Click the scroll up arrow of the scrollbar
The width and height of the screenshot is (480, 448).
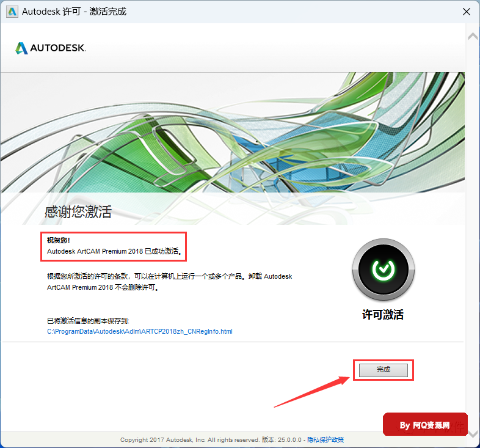tap(473, 37)
